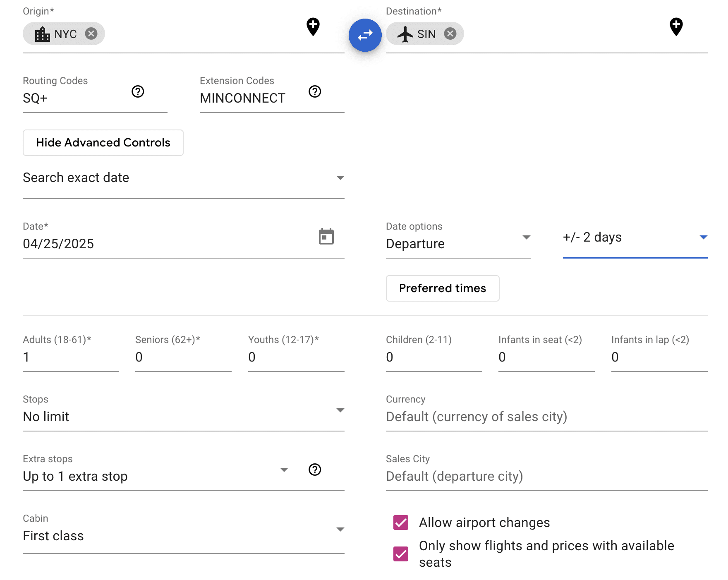This screenshot has height=580, width=728.
Task: Open Extension Codes help icon
Action: [315, 91]
